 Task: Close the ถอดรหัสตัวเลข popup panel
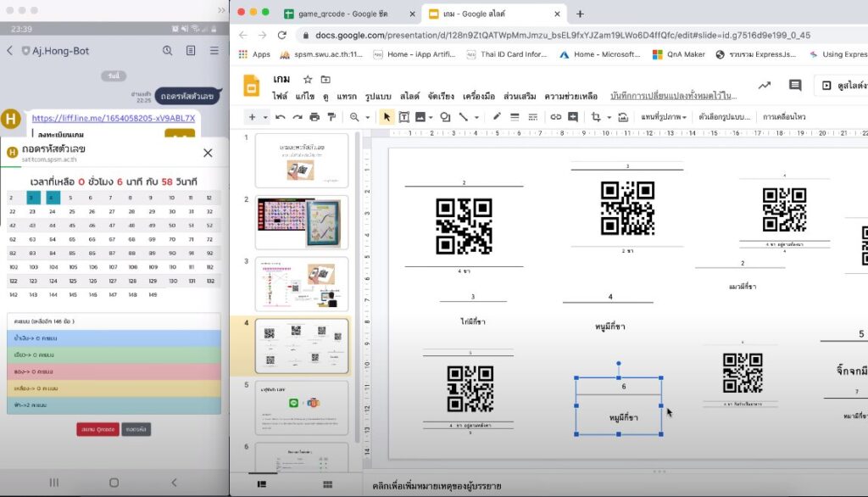click(208, 153)
